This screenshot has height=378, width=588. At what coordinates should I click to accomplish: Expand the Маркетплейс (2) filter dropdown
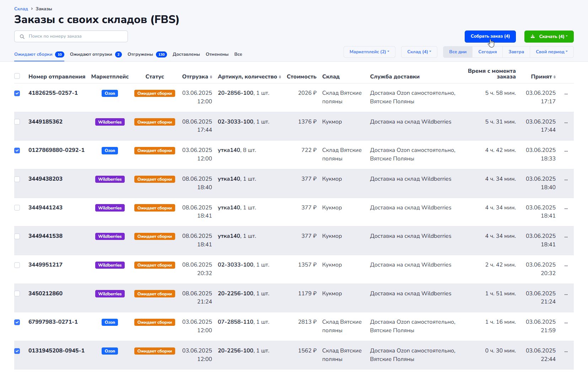coord(369,52)
